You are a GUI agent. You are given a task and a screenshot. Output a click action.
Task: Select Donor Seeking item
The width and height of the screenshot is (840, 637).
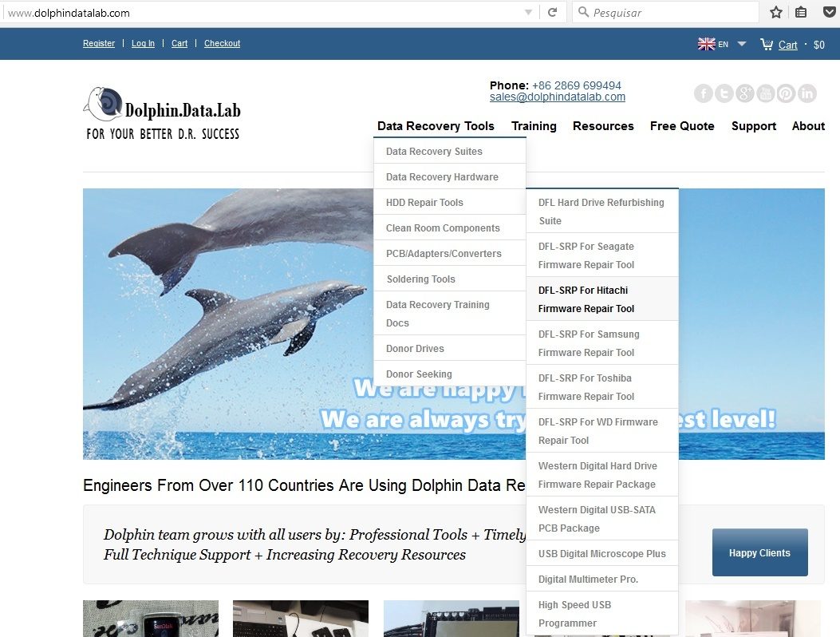click(x=449, y=374)
